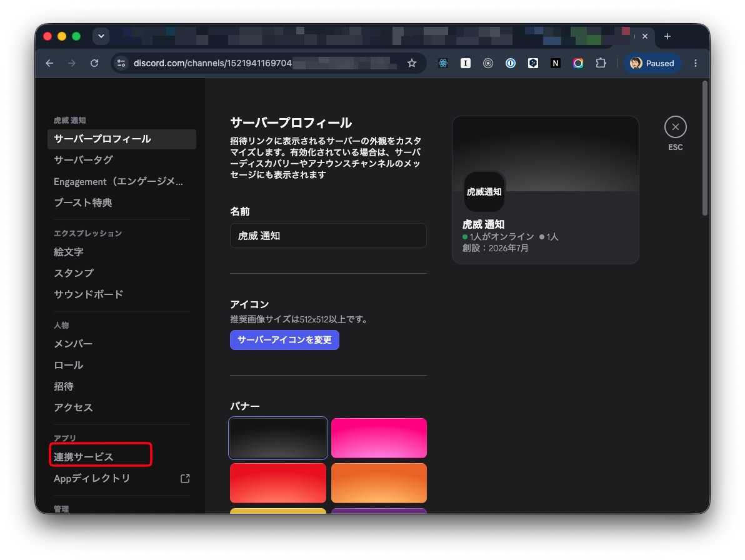Screen dimensions: 745x560
Task: Open アクセス settings
Action: (122, 407)
